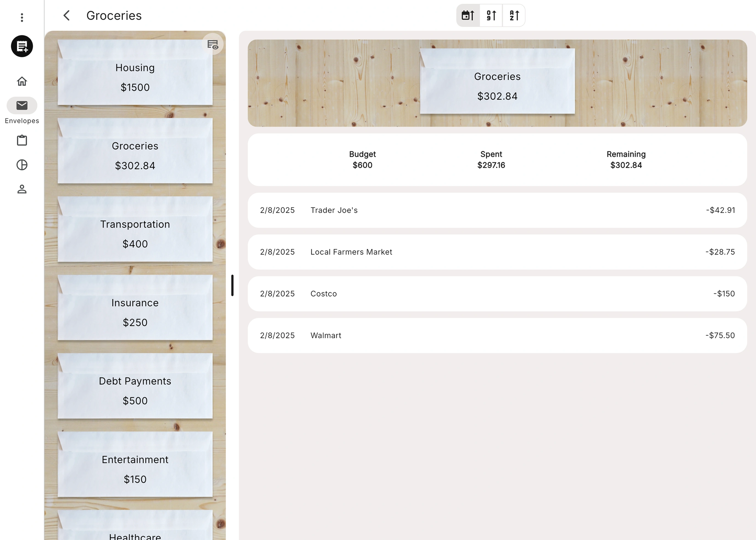Viewport: 756px width, 540px height.
Task: Open the Housing envelope
Action: point(135,73)
